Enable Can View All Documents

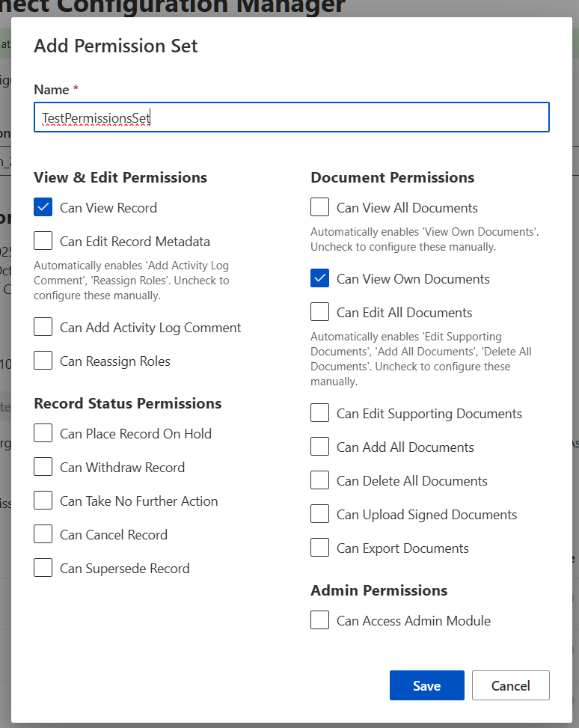320,207
